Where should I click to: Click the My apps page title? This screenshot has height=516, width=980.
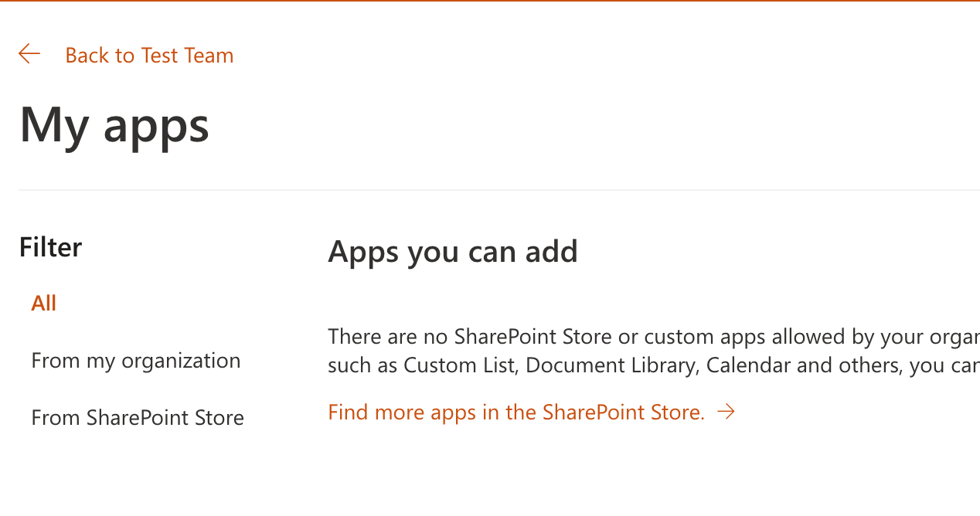pyautogui.click(x=114, y=124)
